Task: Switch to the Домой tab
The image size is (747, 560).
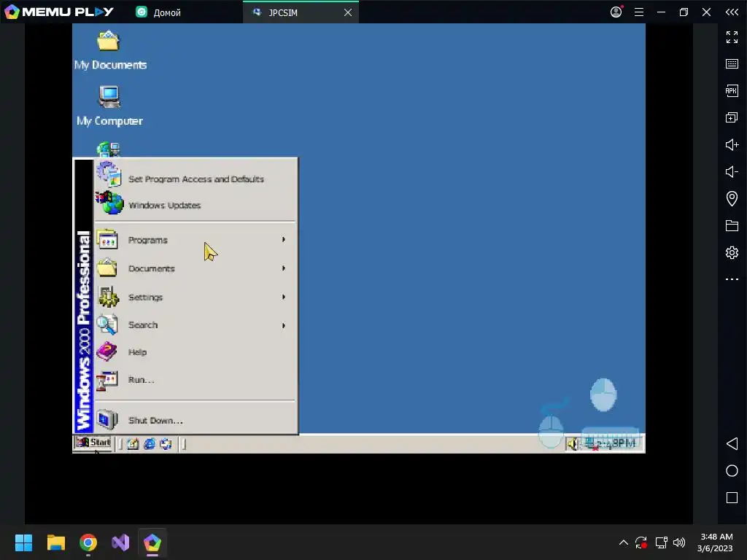Action: click(158, 12)
